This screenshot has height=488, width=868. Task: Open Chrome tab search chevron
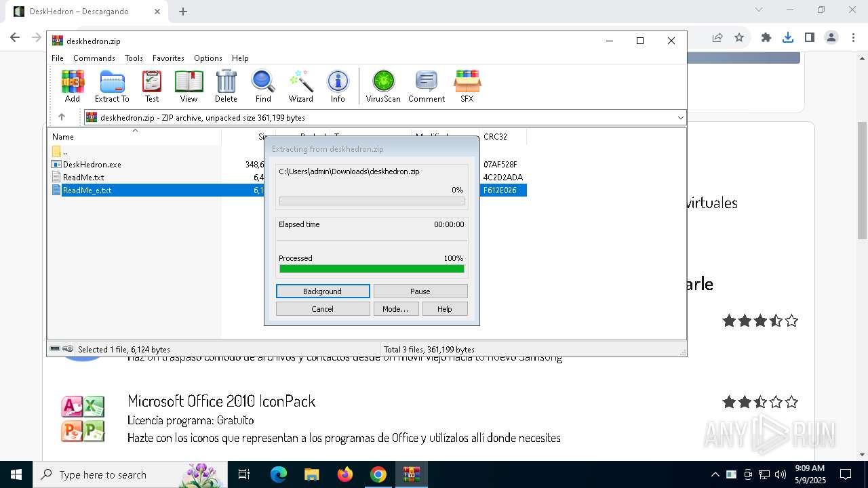759,9
